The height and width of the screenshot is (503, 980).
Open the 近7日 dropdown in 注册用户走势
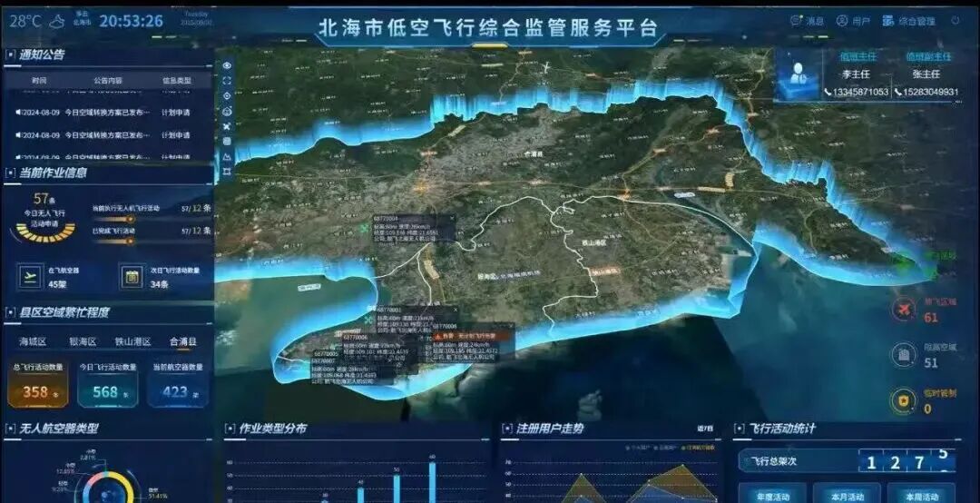point(704,429)
